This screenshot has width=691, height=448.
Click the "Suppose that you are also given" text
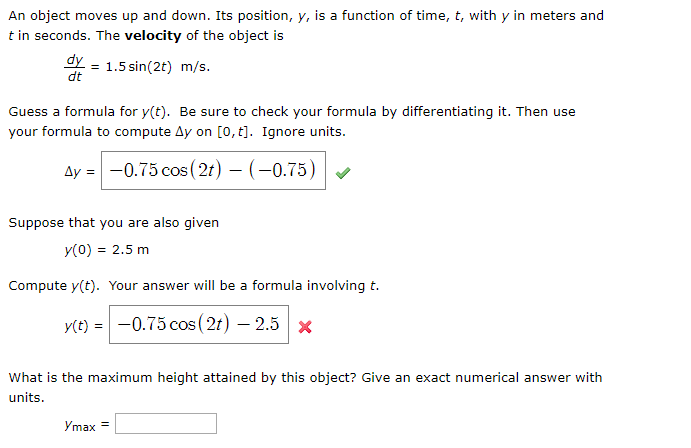click(x=113, y=222)
